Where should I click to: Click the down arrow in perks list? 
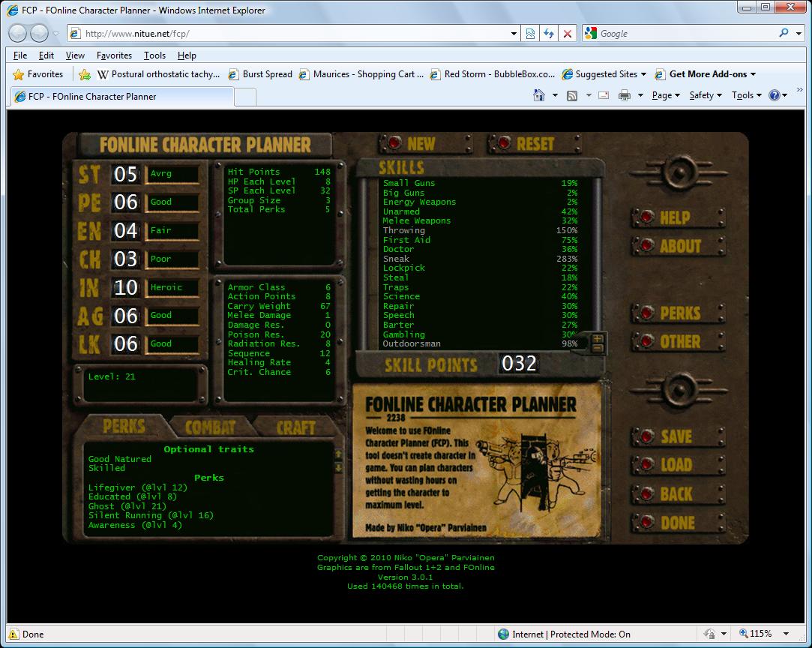click(338, 468)
